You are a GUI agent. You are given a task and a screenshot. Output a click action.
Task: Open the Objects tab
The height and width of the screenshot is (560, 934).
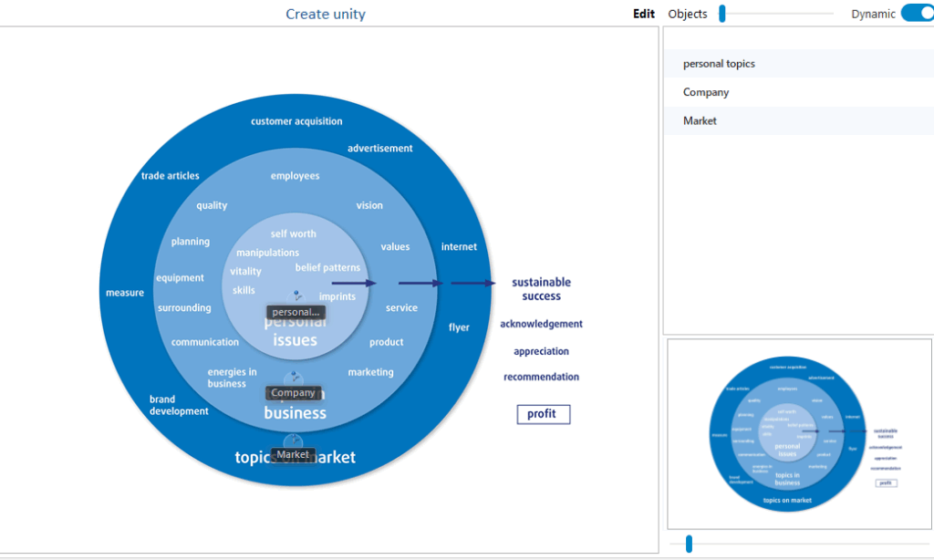click(688, 14)
